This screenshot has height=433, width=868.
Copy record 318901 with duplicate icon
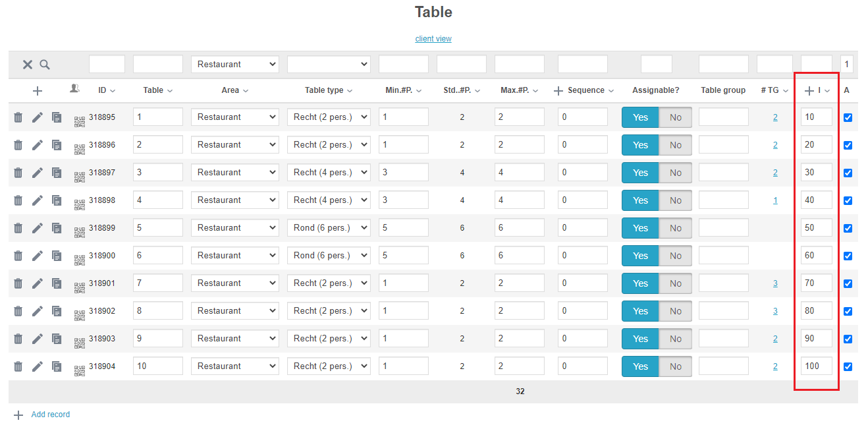point(57,283)
